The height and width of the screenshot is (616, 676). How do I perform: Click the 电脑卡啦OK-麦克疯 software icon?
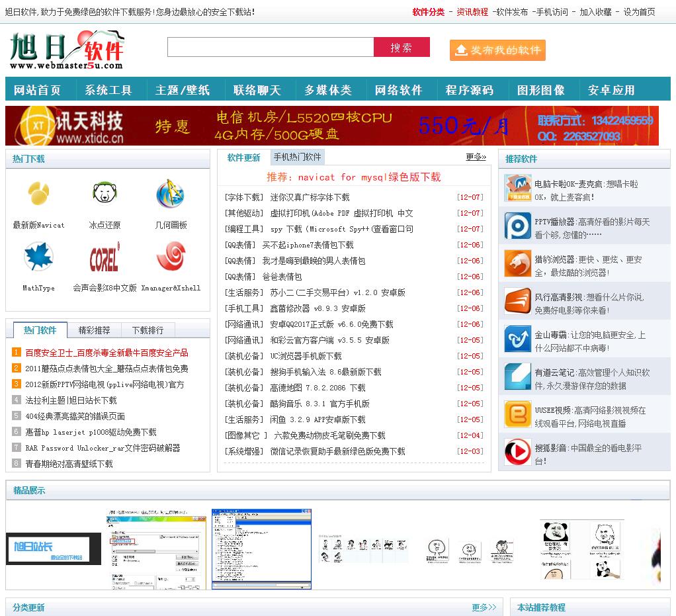tap(518, 188)
